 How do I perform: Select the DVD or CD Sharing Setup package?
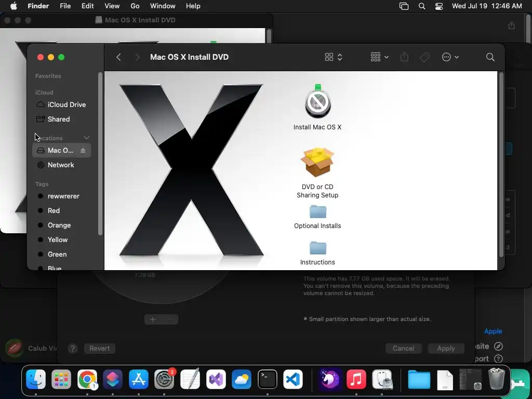pyautogui.click(x=317, y=172)
